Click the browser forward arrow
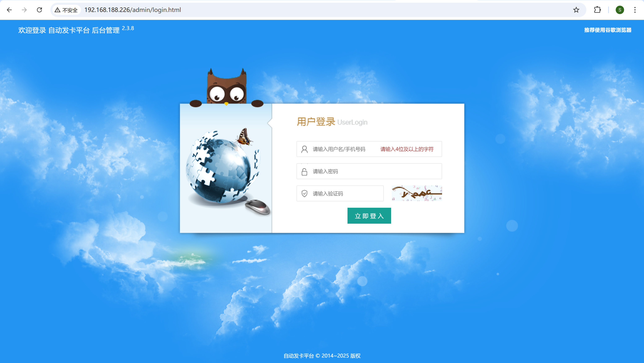Image resolution: width=644 pixels, height=363 pixels. [x=24, y=10]
